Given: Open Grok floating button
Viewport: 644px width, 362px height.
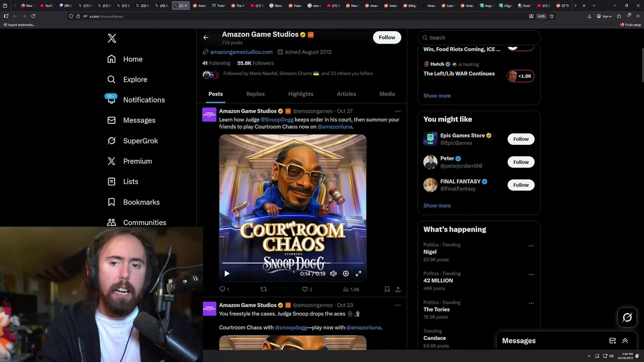Looking at the screenshot, I should pyautogui.click(x=627, y=317).
